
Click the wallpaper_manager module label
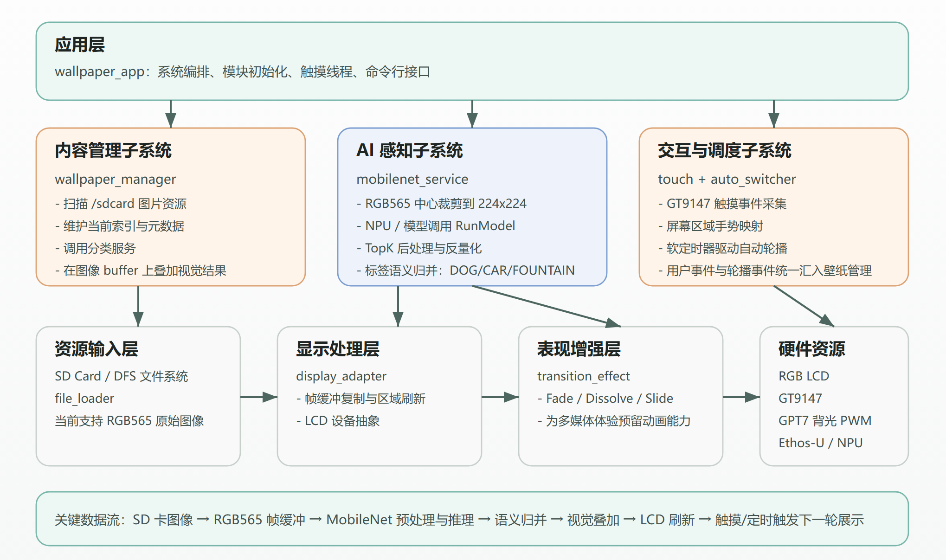[115, 179]
